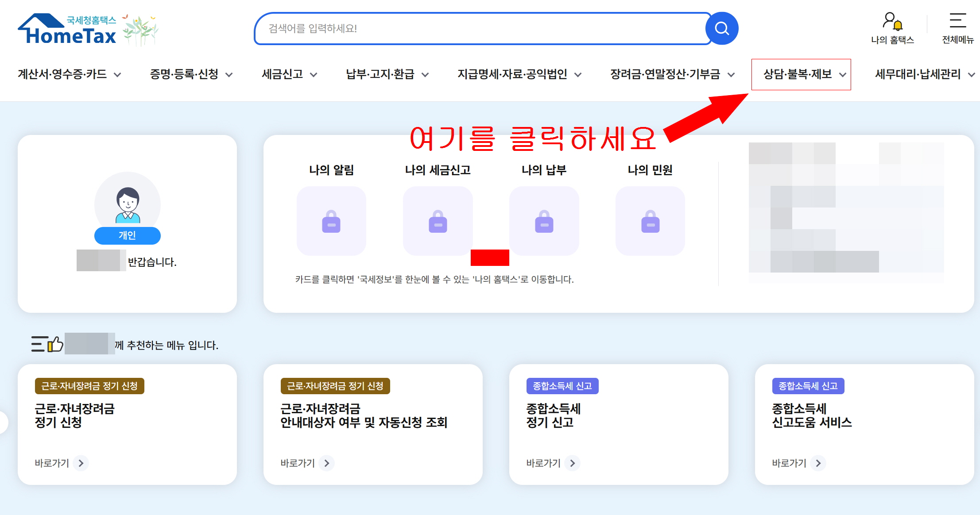Open 상담·불복·제보 menu

pyautogui.click(x=801, y=74)
